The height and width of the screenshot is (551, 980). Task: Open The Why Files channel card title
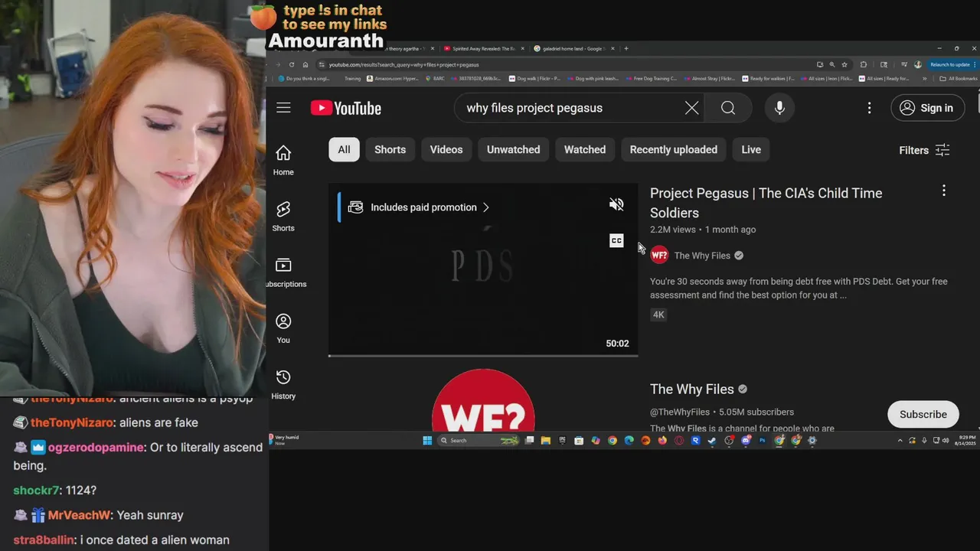(x=692, y=390)
